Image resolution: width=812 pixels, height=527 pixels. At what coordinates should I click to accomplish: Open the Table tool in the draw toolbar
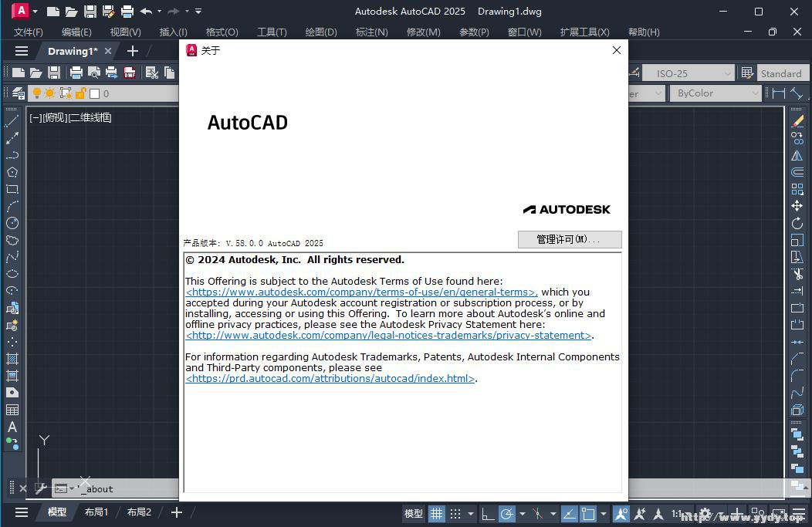click(12, 410)
